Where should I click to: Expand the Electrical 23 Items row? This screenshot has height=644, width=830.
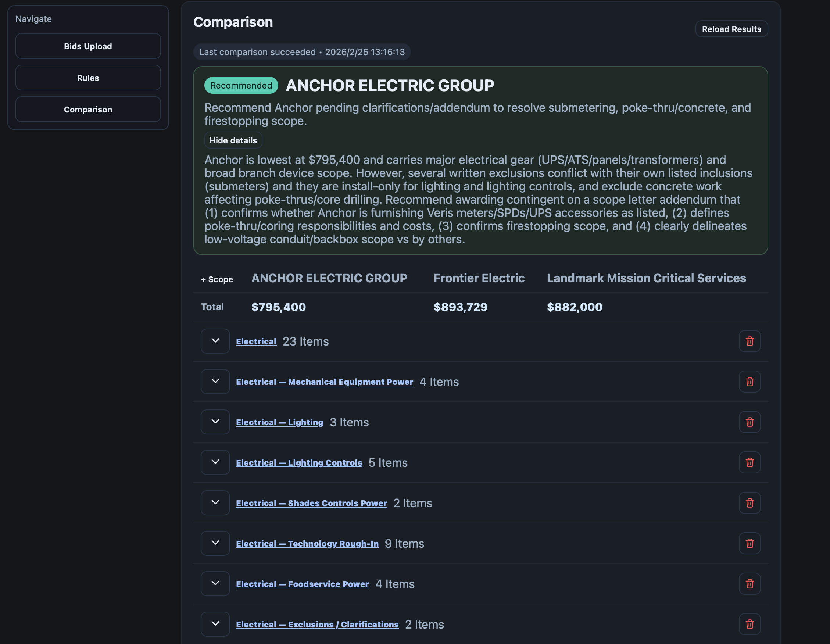tap(215, 341)
